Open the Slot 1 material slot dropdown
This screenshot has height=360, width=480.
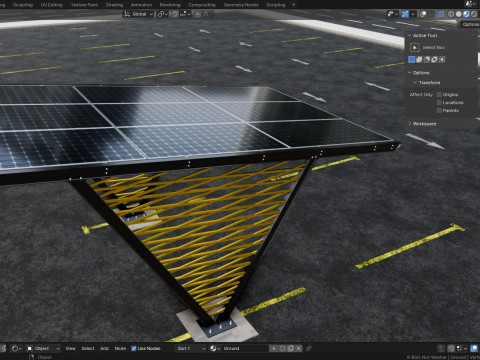tap(191, 348)
